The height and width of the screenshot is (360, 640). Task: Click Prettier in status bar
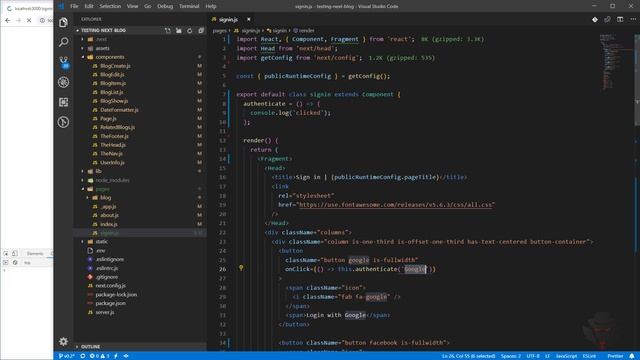(615, 356)
